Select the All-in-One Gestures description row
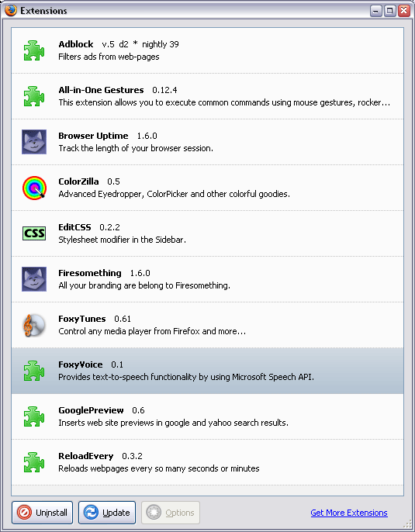This screenshot has height=532, width=415. [x=224, y=102]
